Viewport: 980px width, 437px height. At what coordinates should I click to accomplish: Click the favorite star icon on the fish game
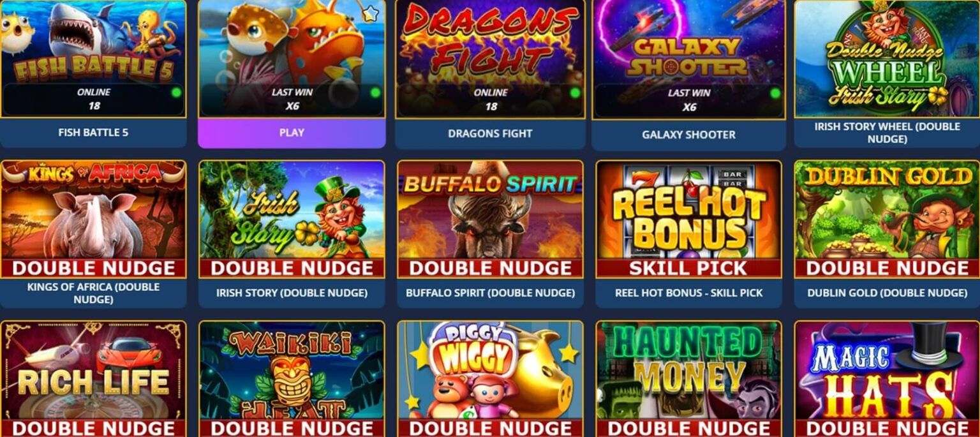371,13
